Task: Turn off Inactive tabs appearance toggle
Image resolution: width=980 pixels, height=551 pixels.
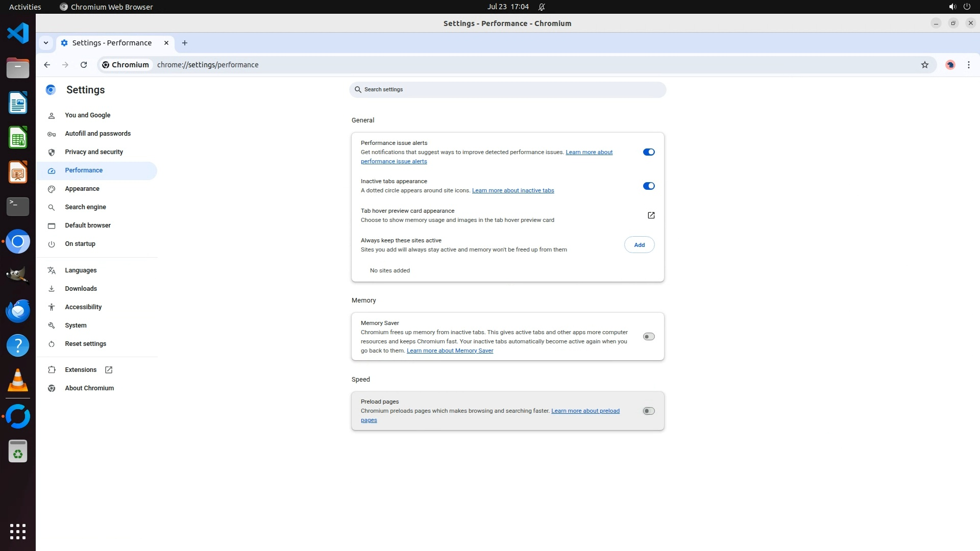Action: coord(648,186)
